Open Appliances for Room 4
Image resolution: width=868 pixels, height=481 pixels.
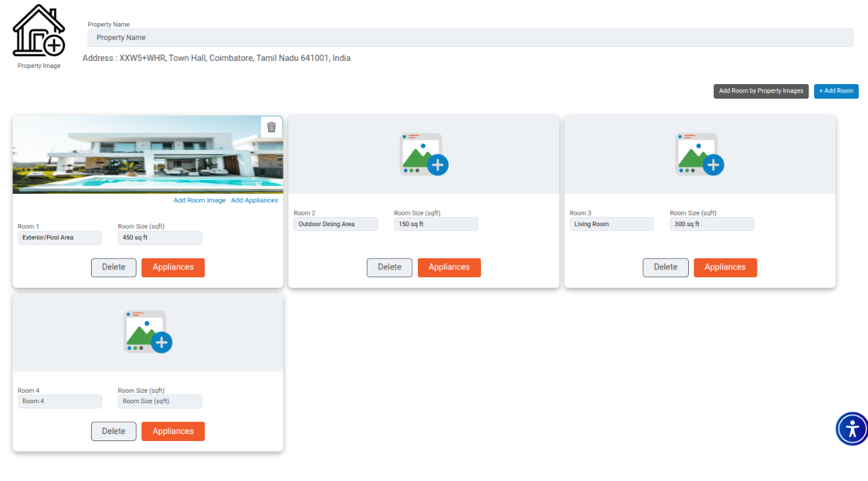173,431
